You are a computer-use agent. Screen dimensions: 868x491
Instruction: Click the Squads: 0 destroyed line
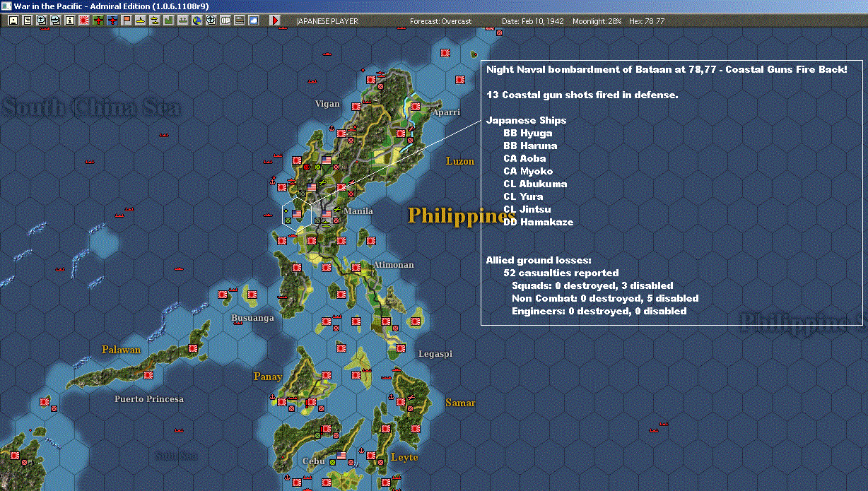click(x=592, y=285)
